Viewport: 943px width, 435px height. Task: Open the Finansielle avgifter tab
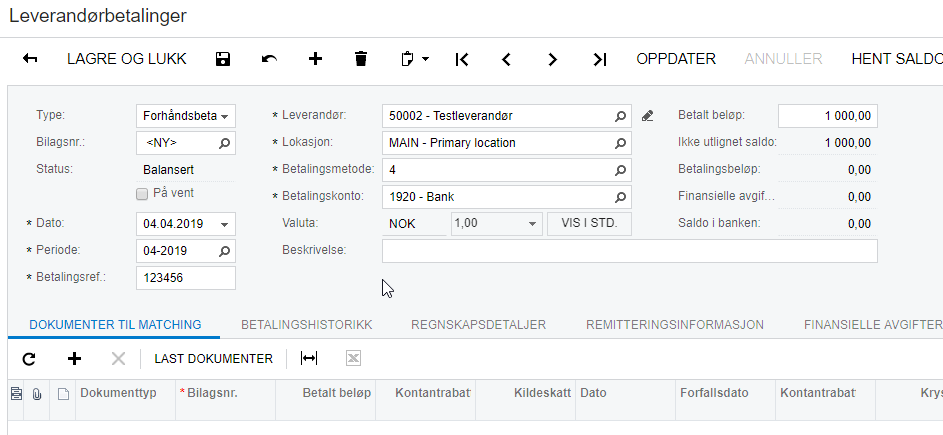click(x=873, y=325)
